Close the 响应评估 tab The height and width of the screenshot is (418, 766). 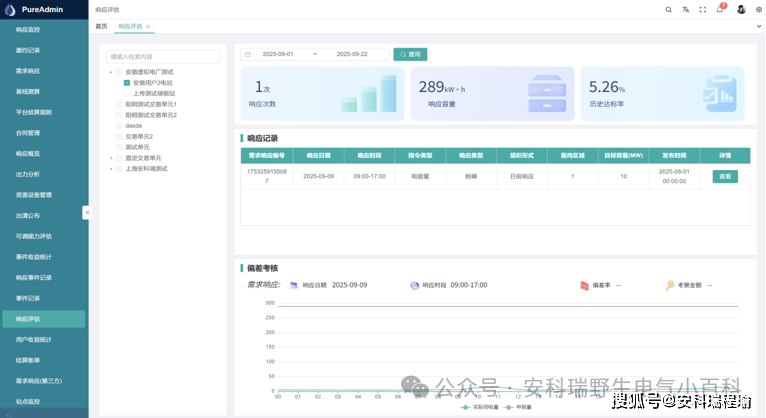(x=148, y=26)
